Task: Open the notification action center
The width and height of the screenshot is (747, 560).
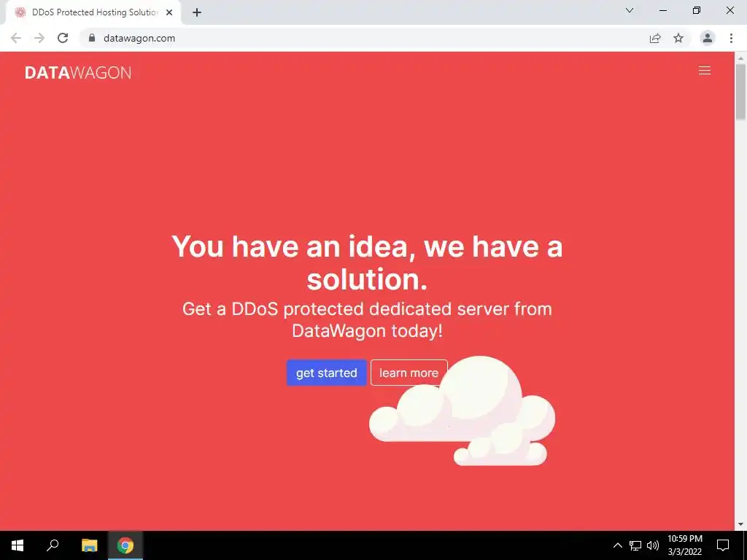Action: coord(723,545)
